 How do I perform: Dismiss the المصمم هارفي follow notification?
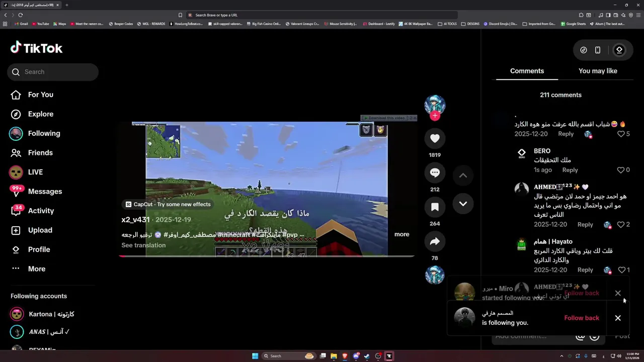(x=618, y=318)
